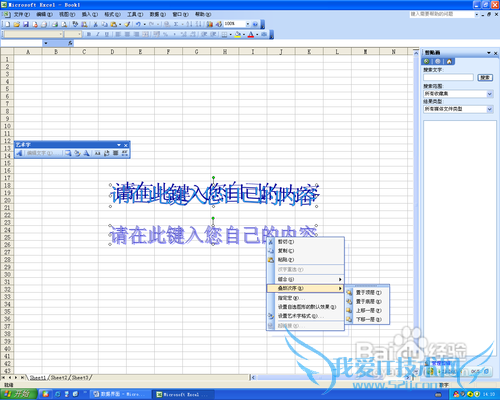Click WordArt Same Letter Heights icon
The height and width of the screenshot is (400, 500).
pyautogui.click(x=97, y=153)
